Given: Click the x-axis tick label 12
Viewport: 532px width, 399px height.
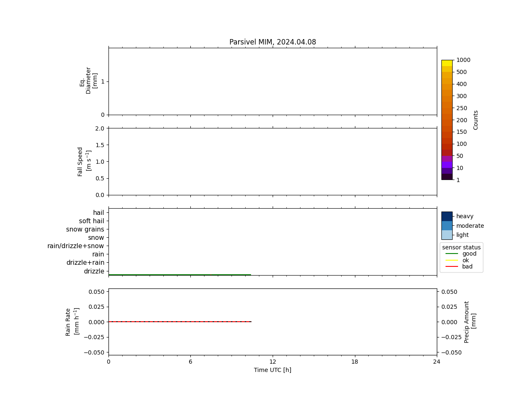Looking at the screenshot, I should tap(273, 362).
